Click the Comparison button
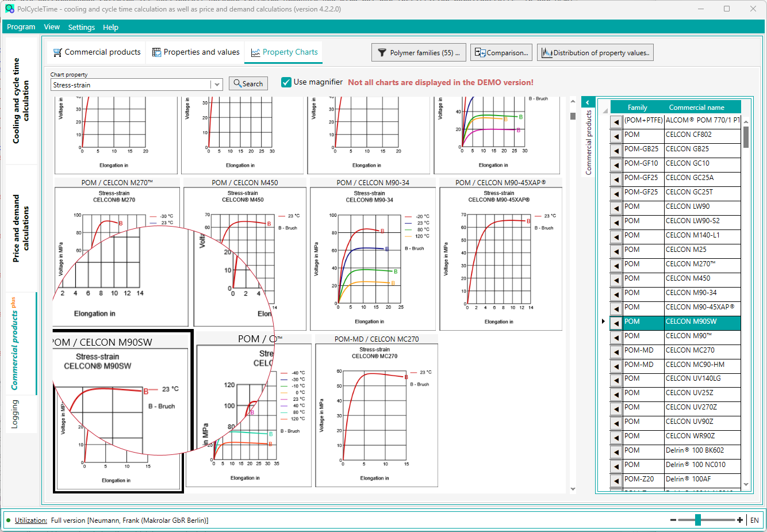 click(x=501, y=52)
